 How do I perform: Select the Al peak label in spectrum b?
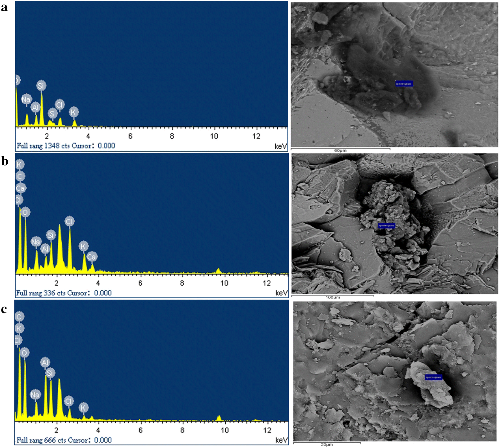(x=45, y=249)
